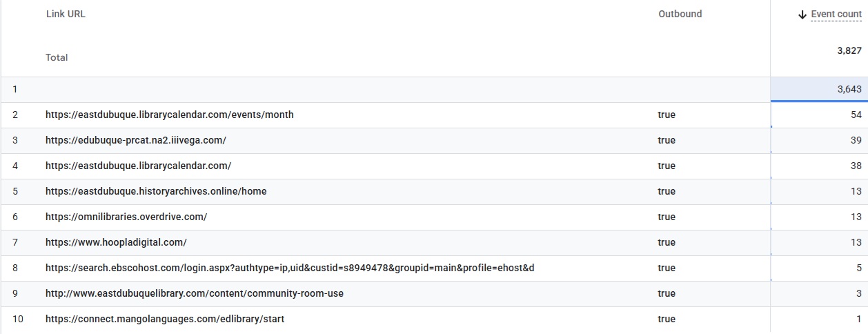Select the total event count 3,827
Viewport: 868px width, 334px height.
coord(849,50)
